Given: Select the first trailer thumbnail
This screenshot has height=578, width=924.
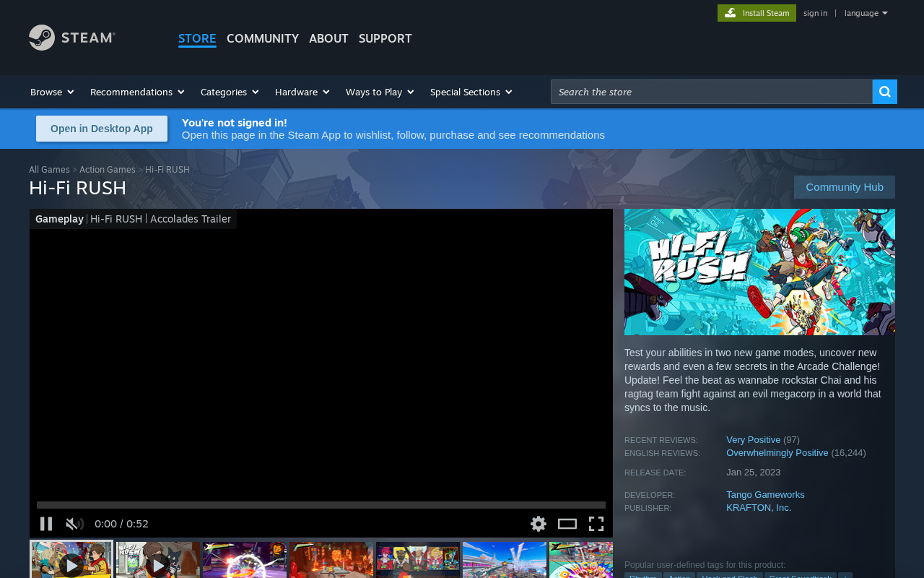Looking at the screenshot, I should coord(71,560).
